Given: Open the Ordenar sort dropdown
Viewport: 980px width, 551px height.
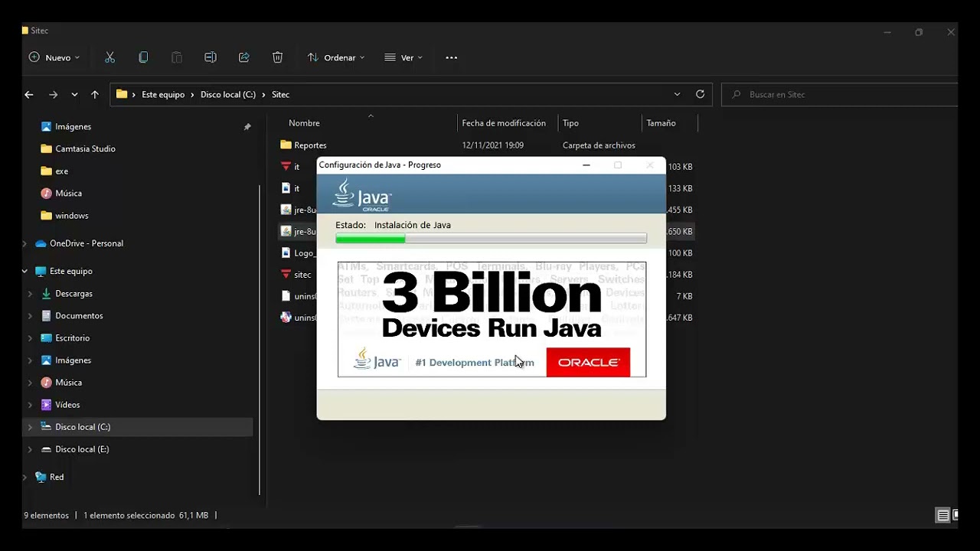Looking at the screenshot, I should click(x=336, y=57).
